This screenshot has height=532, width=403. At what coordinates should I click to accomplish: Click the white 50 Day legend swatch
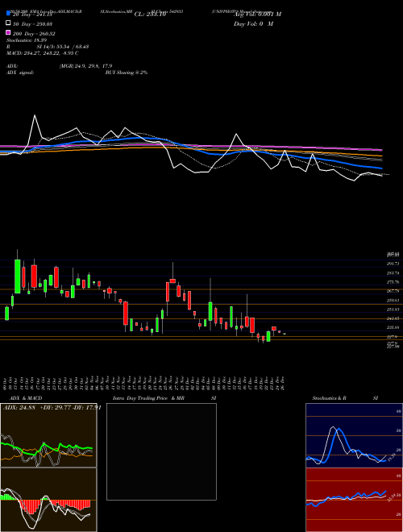[8, 23]
